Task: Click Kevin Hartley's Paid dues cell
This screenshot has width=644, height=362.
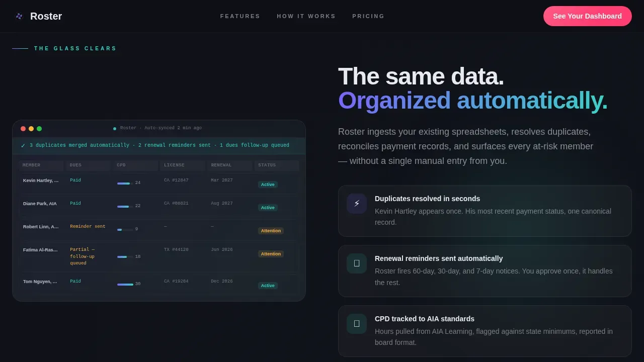Action: click(75, 180)
